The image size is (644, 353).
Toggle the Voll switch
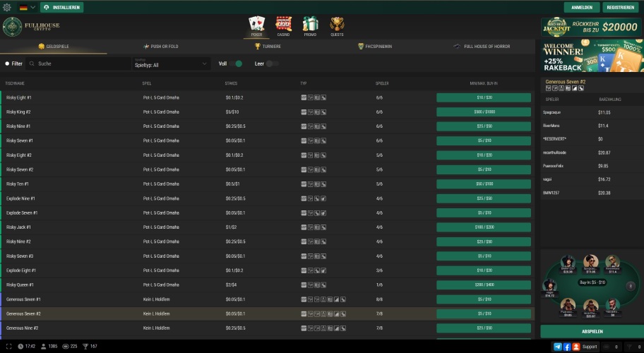point(237,64)
